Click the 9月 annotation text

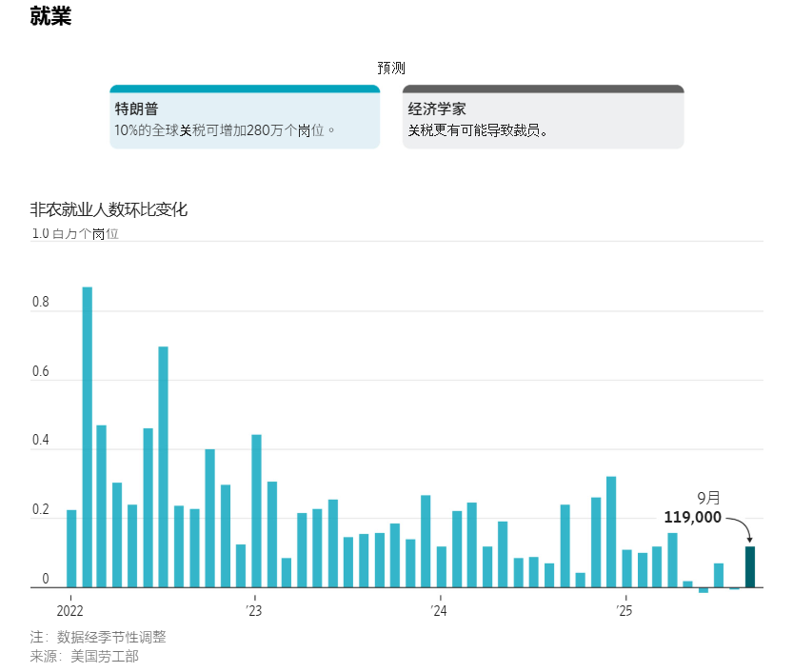[x=708, y=498]
